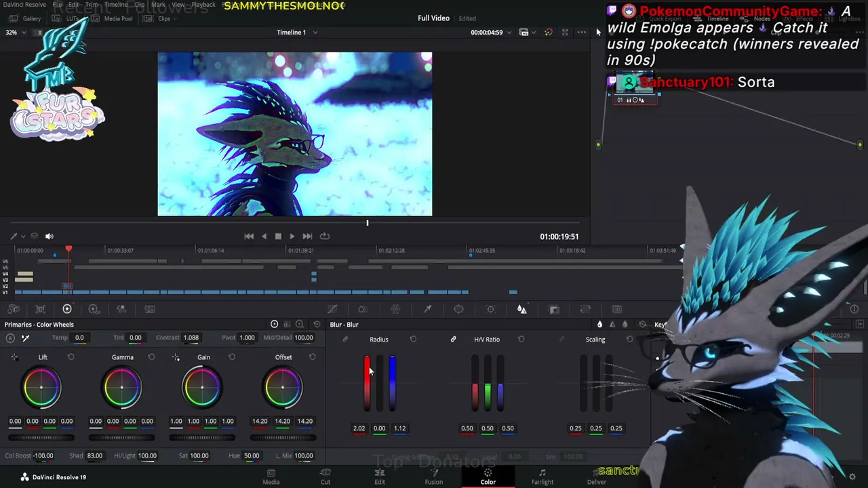This screenshot has height=488, width=868.
Task: Open the Qualifier eyedropper palette
Action: pyautogui.click(x=427, y=309)
